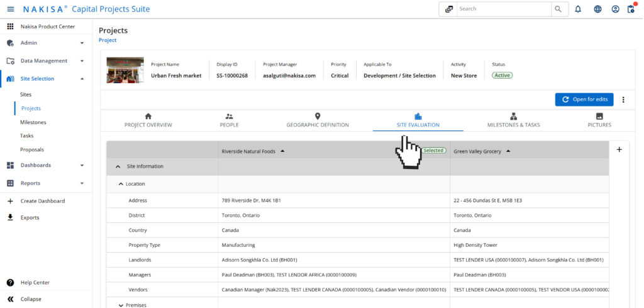This screenshot has height=308, width=644.
Task: Switch to the Geographic Definition tab
Action: pyautogui.click(x=318, y=120)
